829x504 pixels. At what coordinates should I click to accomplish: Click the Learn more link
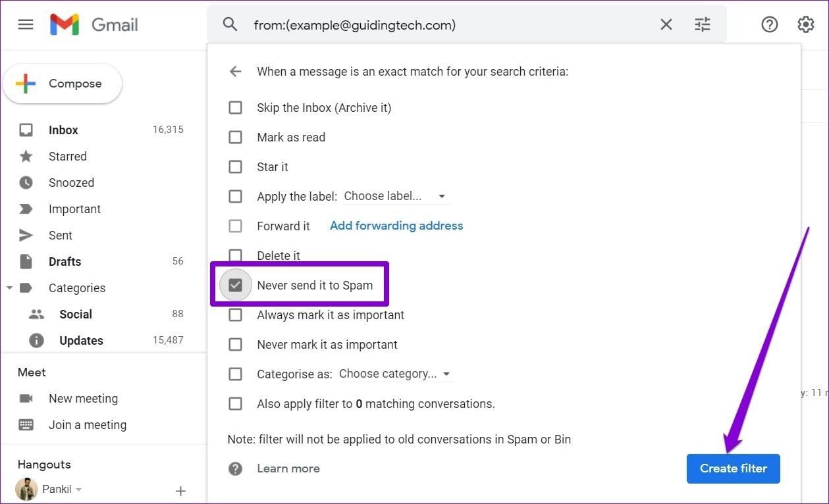[288, 468]
